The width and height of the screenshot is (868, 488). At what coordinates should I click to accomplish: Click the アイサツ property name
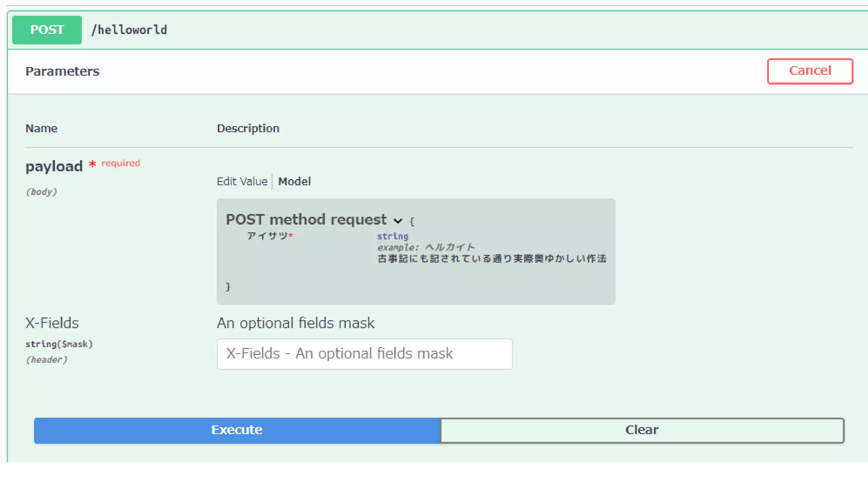click(x=267, y=236)
